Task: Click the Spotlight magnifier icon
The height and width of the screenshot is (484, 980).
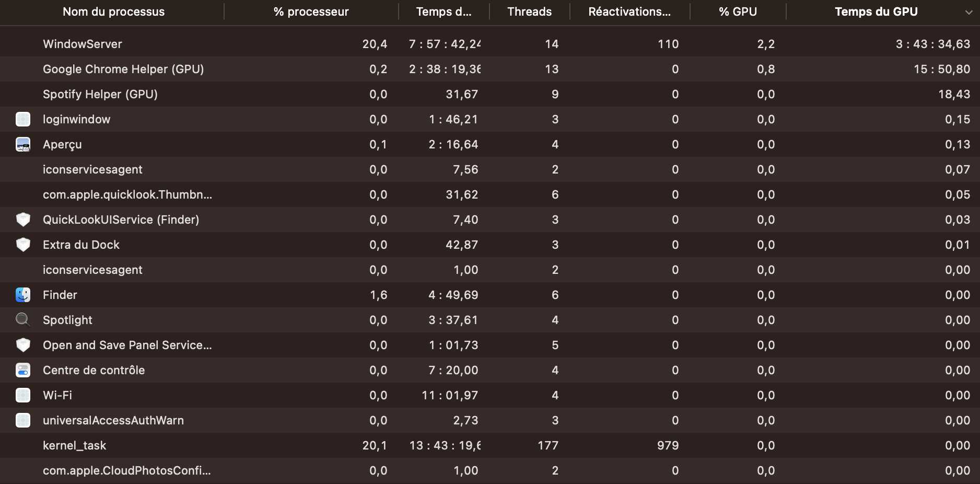Action: pos(23,319)
